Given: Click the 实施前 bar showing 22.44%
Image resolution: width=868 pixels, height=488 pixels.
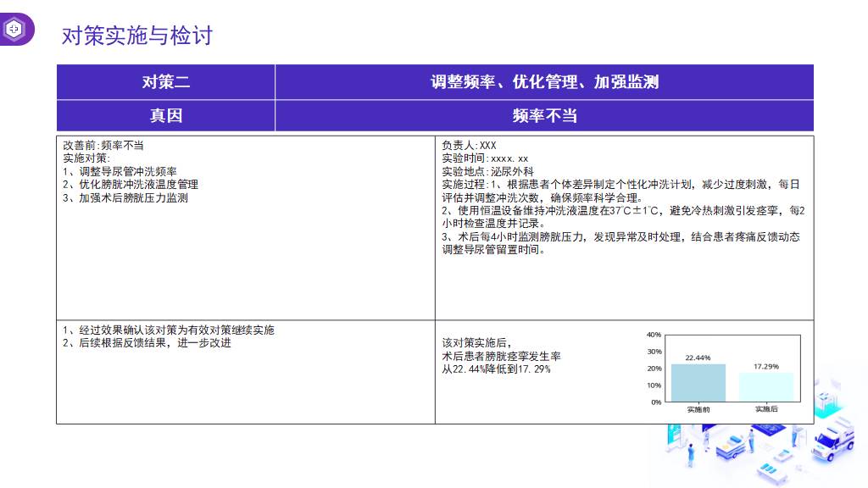Looking at the screenshot, I should click(x=698, y=383).
